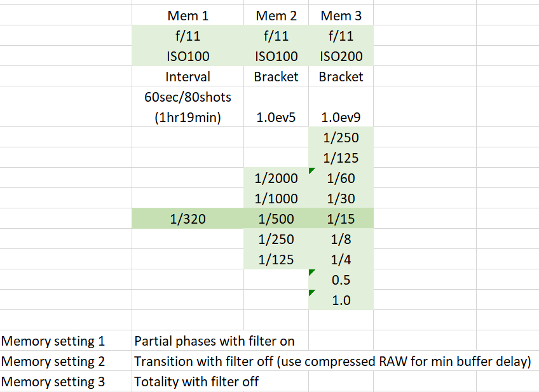
Task: Click the 1/15 cell in Mem 3
Action: coord(341,219)
